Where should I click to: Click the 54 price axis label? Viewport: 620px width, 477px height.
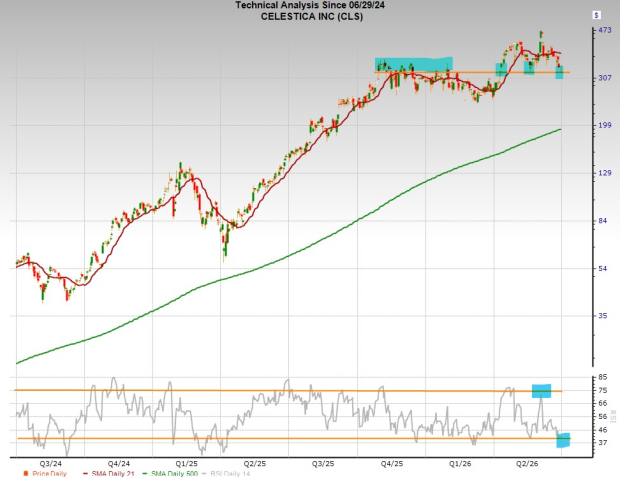603,269
